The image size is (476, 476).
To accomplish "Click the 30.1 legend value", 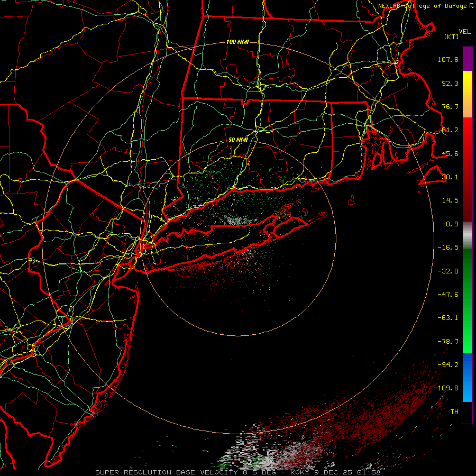I will pos(450,177).
